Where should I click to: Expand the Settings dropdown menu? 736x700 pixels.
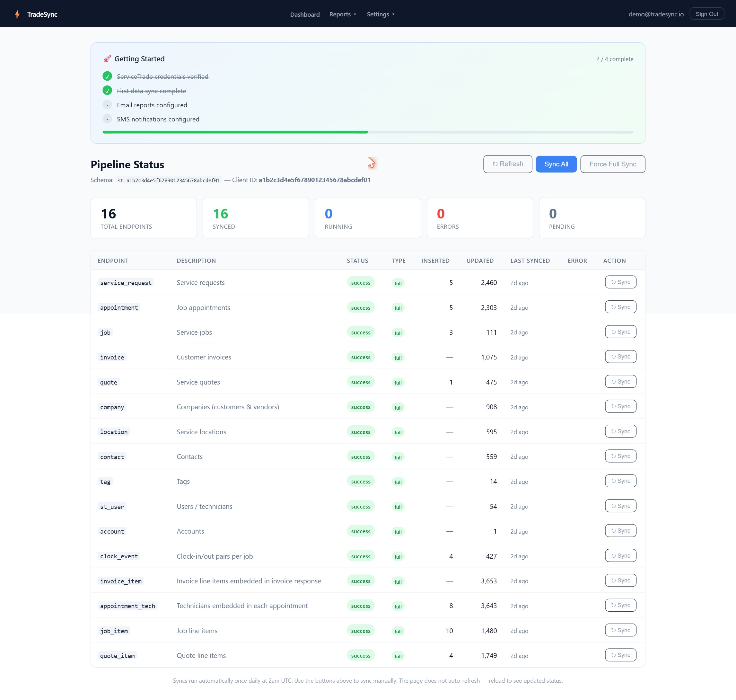381,14
